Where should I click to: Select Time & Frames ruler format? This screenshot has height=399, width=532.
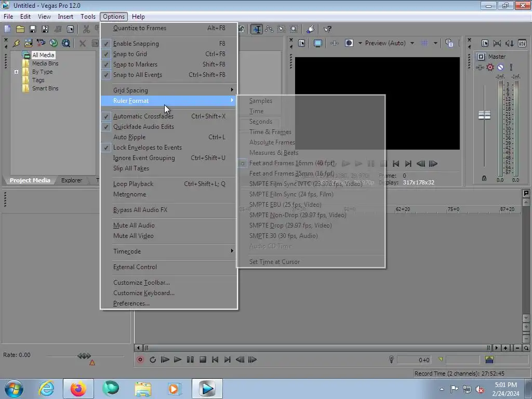click(311, 132)
